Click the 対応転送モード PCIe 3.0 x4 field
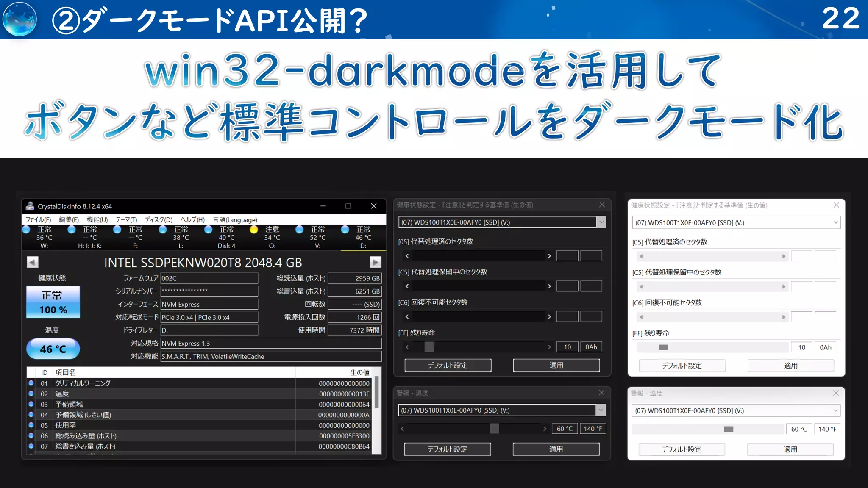The image size is (868, 488). coord(209,317)
